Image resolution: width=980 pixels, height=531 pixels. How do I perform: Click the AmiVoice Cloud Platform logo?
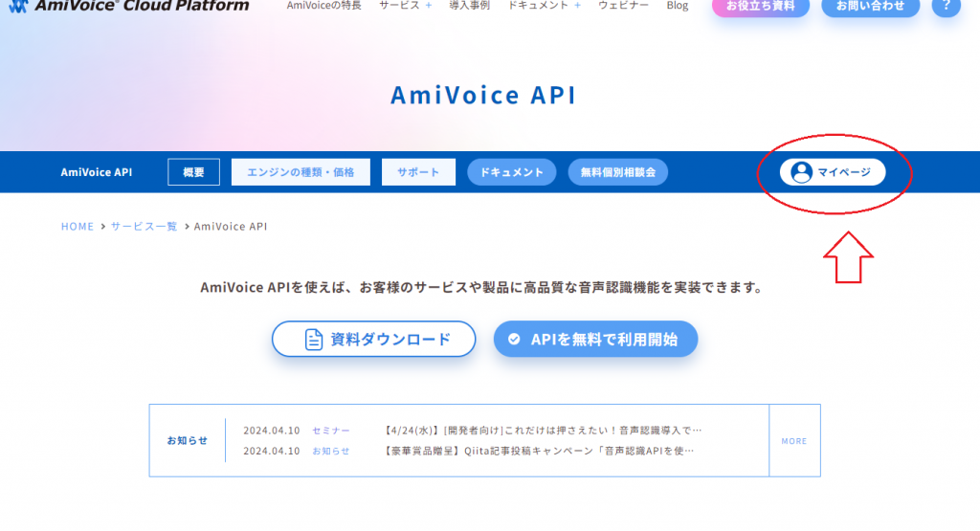click(129, 7)
